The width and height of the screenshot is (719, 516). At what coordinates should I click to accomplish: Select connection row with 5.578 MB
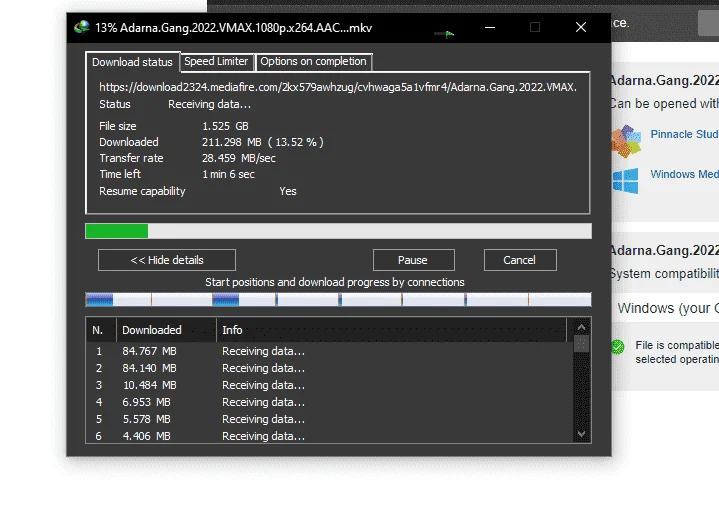[329, 419]
